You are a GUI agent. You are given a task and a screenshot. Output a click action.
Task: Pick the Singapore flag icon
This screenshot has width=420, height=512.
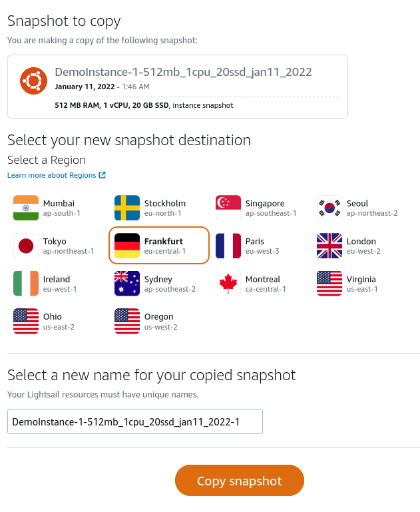[x=228, y=208]
